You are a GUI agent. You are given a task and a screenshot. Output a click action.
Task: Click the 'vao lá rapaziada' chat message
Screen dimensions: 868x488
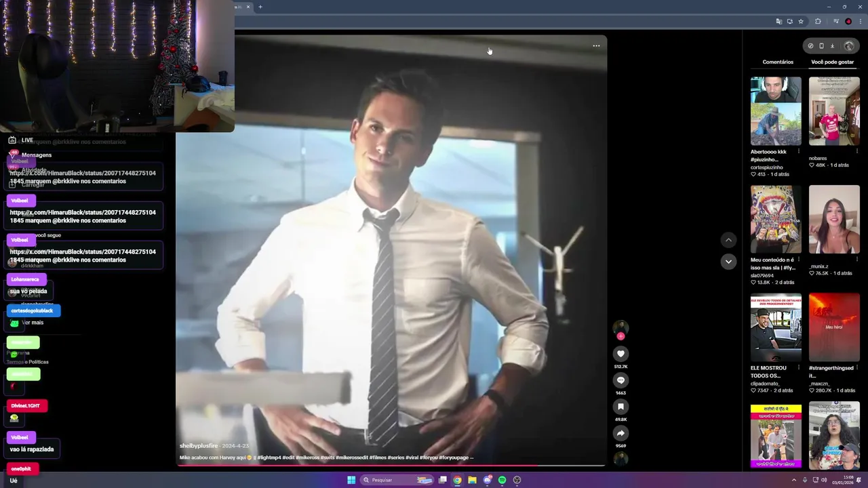click(x=31, y=449)
